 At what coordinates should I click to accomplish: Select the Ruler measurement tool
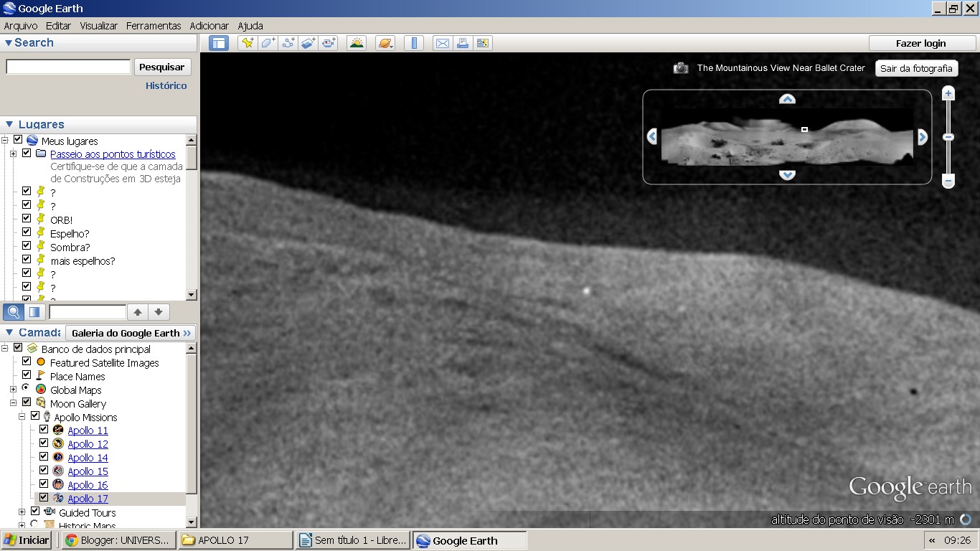click(414, 43)
